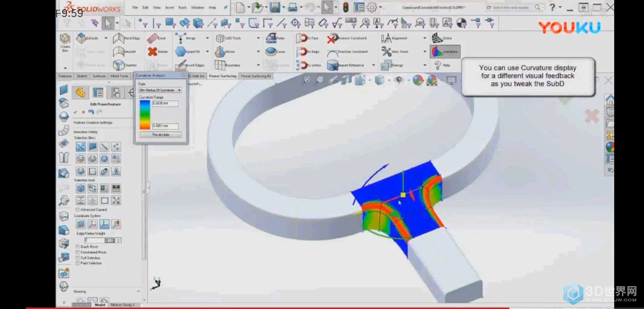
Task: Enable the Paint Selection checkbox
Action: click(77, 263)
